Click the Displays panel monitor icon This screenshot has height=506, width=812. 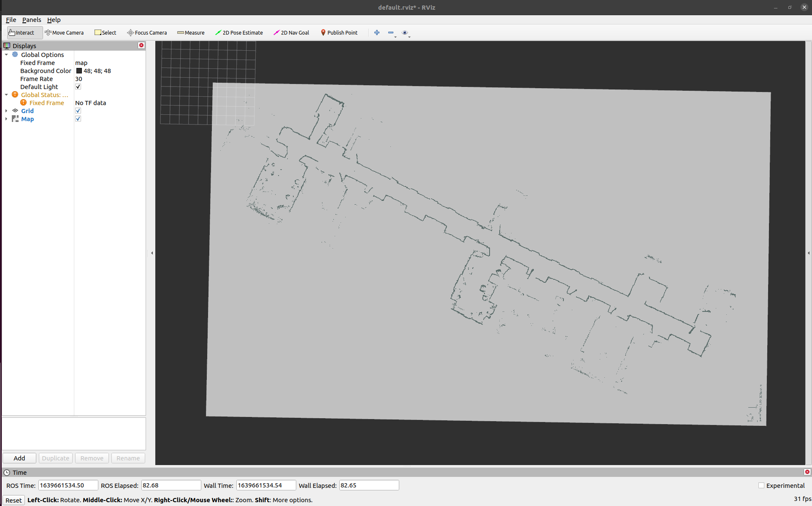pyautogui.click(x=7, y=46)
